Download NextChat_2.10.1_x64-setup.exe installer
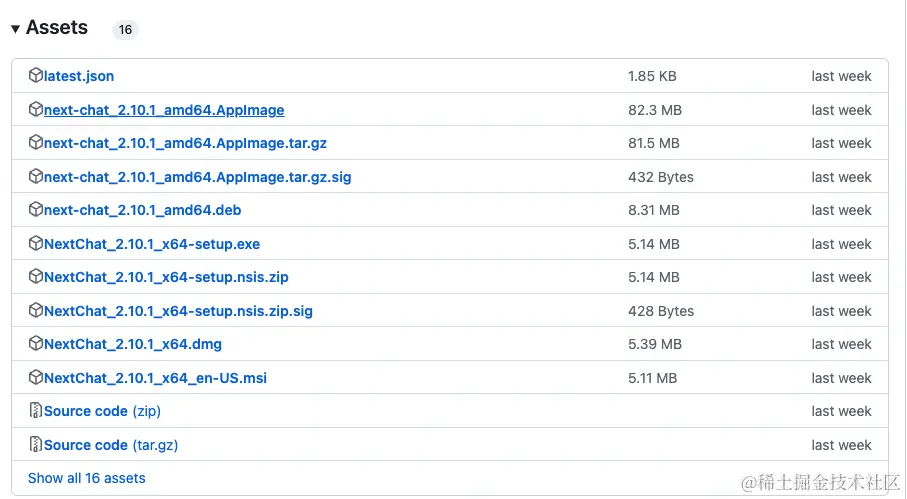907x499 pixels. click(152, 244)
